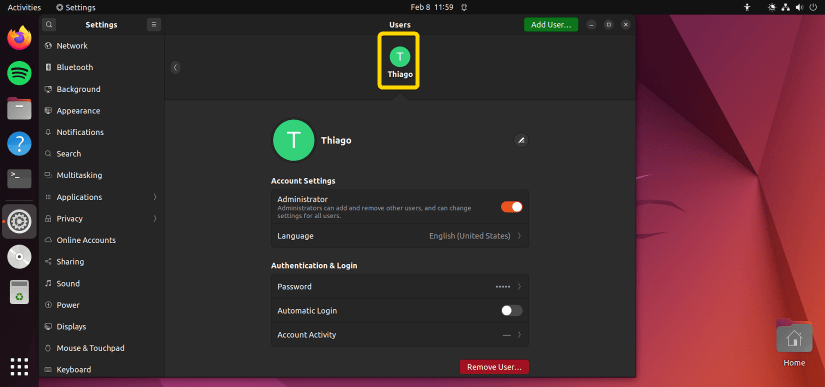Image resolution: width=825 pixels, height=387 pixels.
Task: Launch Terminal from the dock
Action: pyautogui.click(x=19, y=179)
